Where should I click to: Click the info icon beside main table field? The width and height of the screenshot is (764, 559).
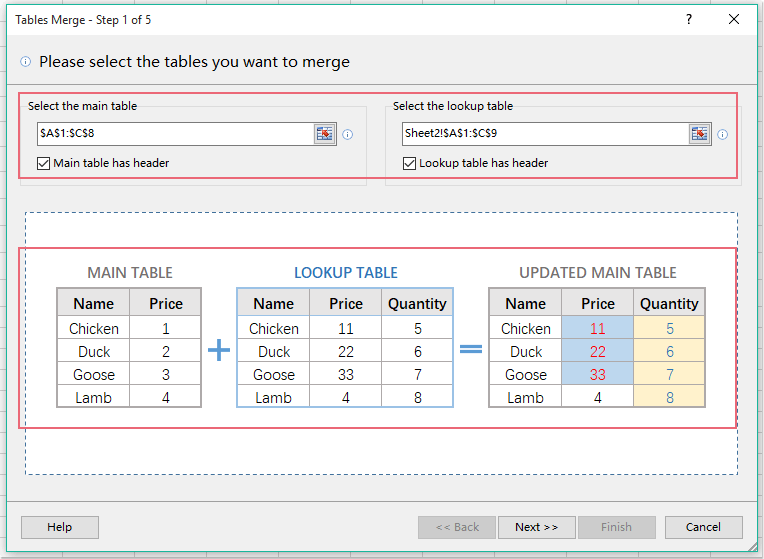tap(347, 135)
